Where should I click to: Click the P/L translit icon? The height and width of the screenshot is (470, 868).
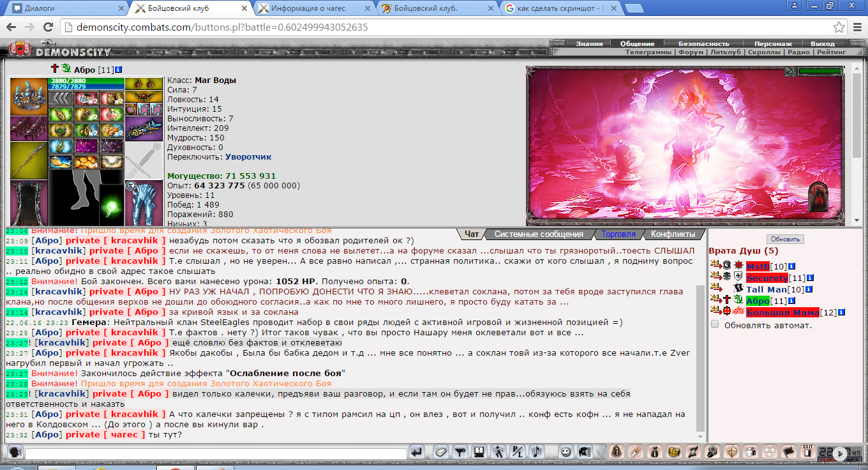point(518,452)
